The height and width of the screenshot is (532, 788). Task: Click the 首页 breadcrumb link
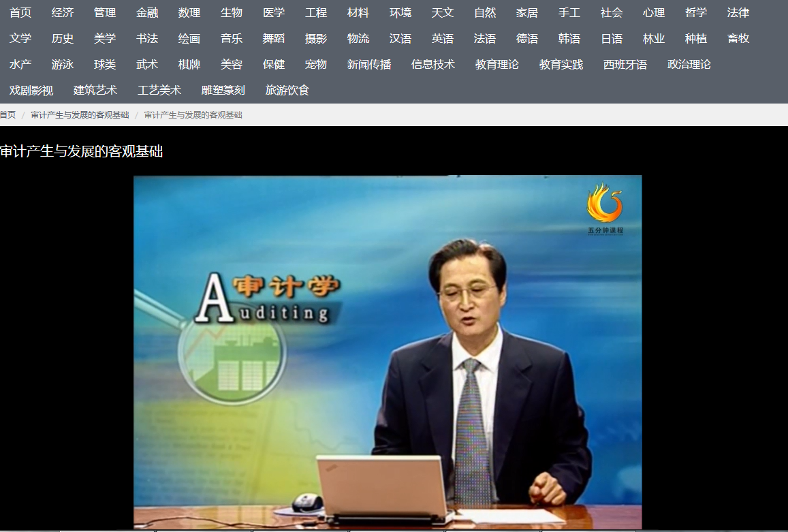(7, 115)
